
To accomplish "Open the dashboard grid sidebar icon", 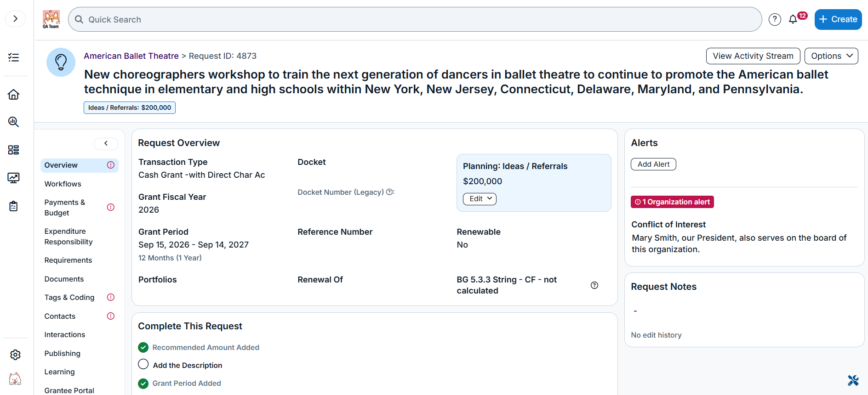I will pyautogui.click(x=14, y=150).
